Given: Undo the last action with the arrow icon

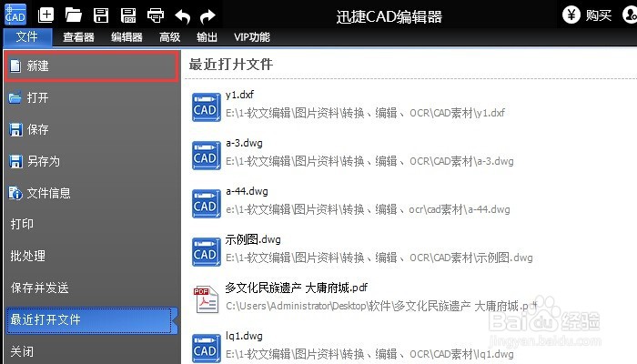Looking at the screenshot, I should [x=182, y=16].
